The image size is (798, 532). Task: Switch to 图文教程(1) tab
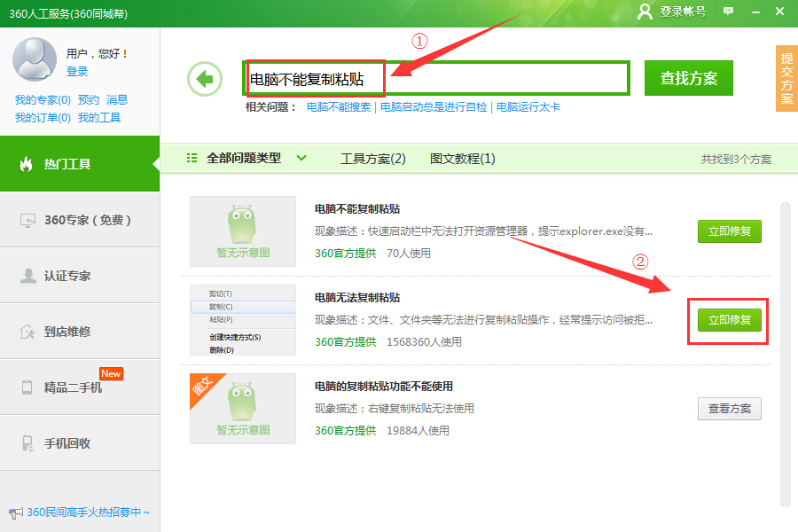tap(462, 159)
